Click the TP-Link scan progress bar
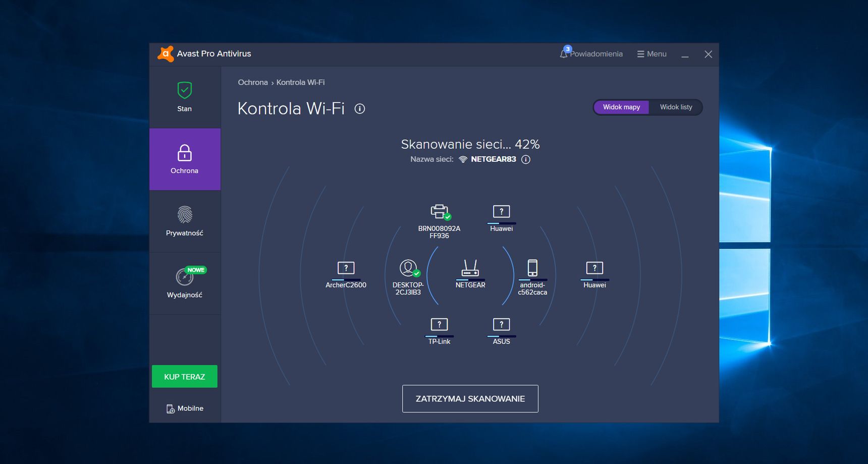Screen dimensions: 868x464 pyautogui.click(x=439, y=336)
